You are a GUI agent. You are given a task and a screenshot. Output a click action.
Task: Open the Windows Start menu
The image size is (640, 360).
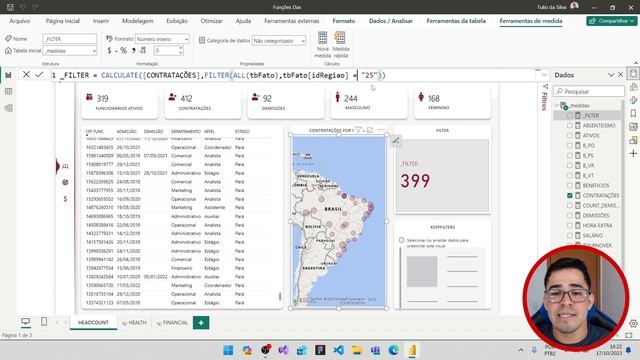coord(228,350)
